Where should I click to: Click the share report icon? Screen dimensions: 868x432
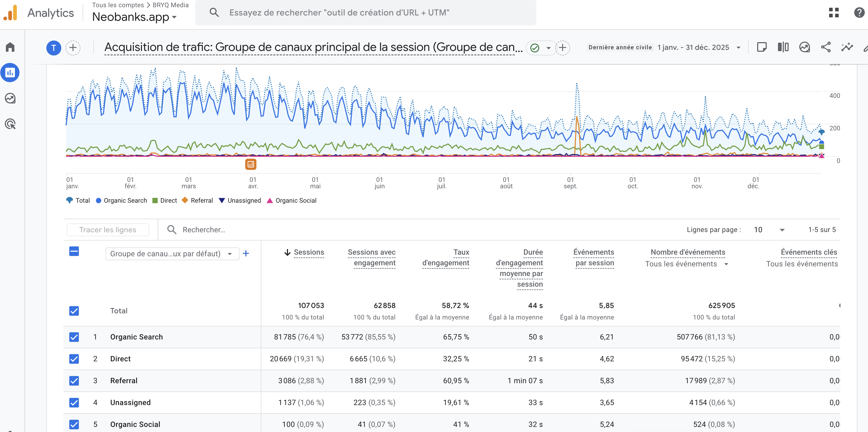826,47
